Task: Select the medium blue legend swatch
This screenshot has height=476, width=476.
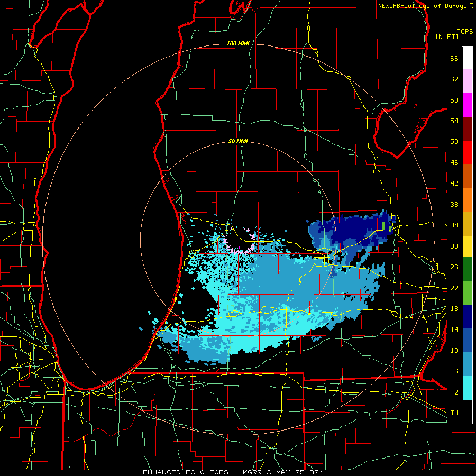Action: 467,340
